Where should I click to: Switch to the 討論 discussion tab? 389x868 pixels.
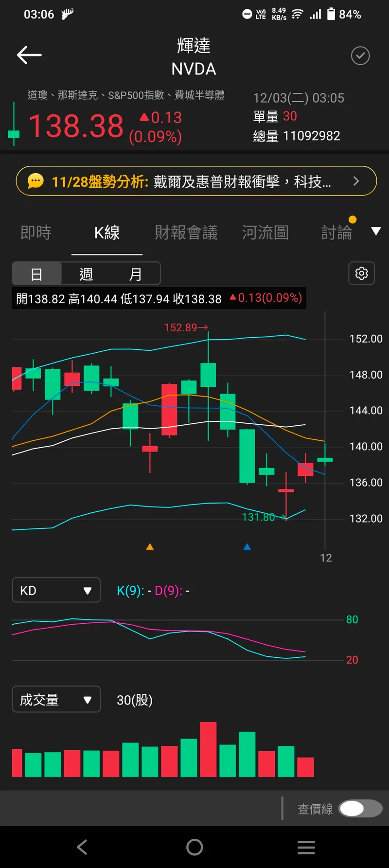(x=336, y=233)
